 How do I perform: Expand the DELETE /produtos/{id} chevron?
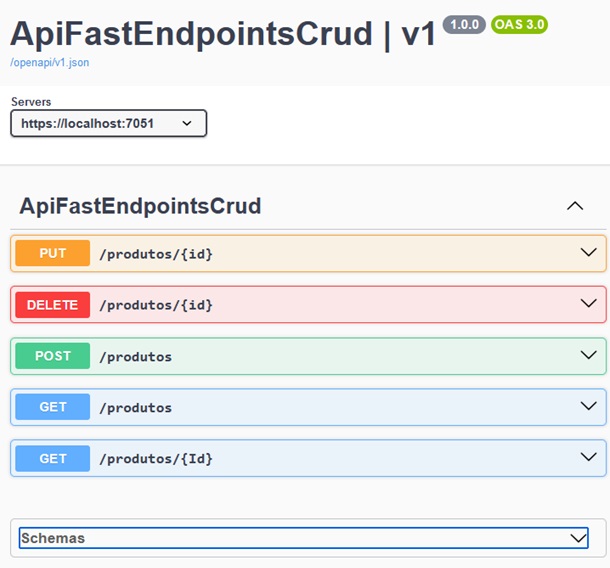(x=588, y=304)
